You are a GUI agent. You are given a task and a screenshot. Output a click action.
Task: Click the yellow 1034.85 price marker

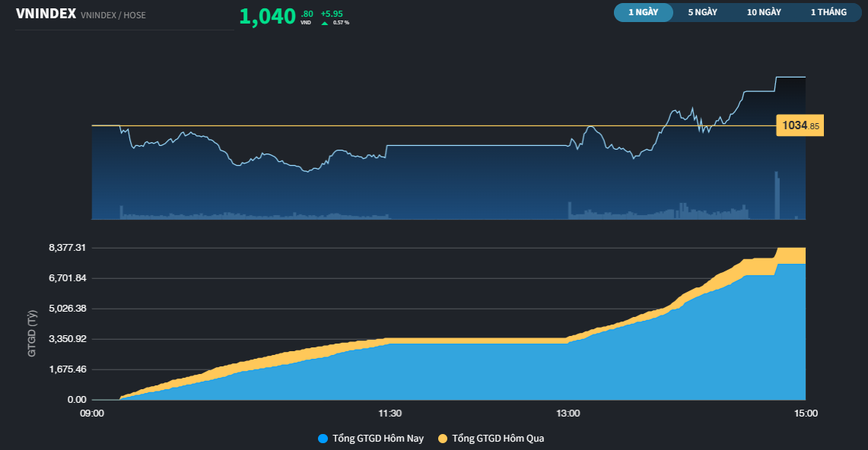[799, 125]
